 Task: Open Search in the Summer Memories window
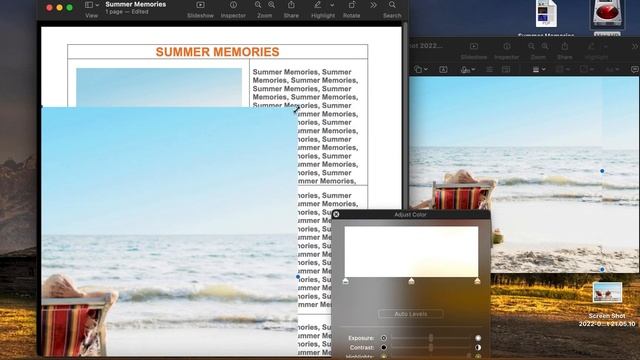392,5
